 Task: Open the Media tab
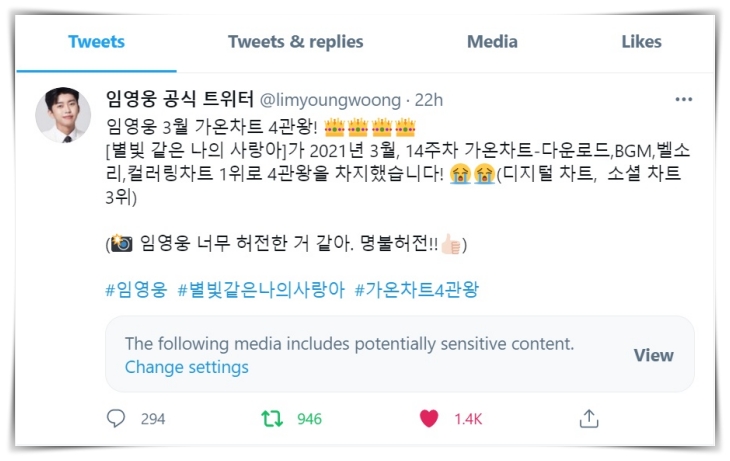click(x=492, y=42)
